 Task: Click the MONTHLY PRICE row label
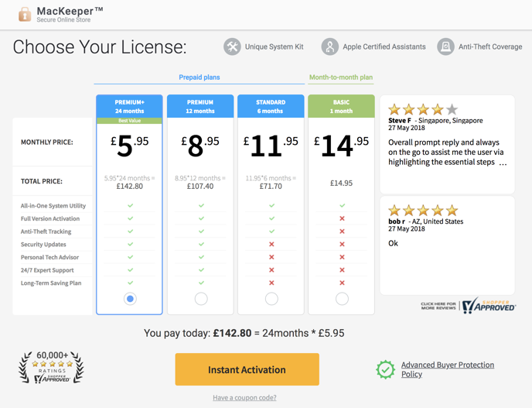click(x=47, y=142)
